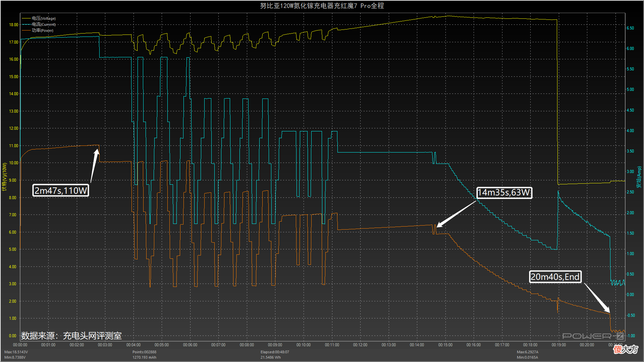The height and width of the screenshot is (362, 644).
Task: Click the 安培(Amp) axis title
Action: click(x=639, y=177)
